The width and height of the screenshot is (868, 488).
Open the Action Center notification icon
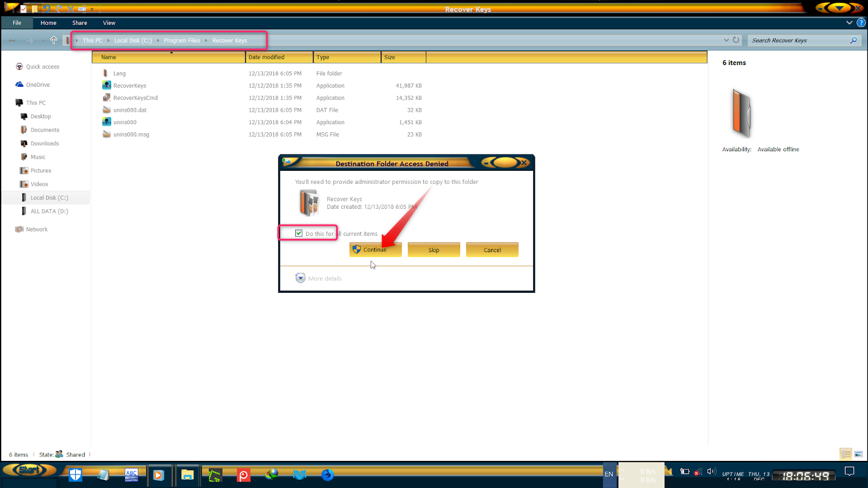[x=850, y=471]
